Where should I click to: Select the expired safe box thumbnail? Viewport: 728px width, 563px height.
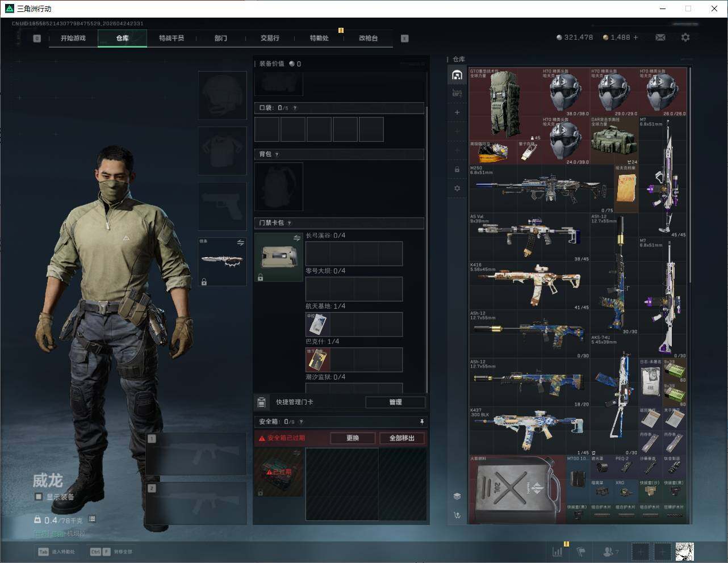[x=279, y=472]
